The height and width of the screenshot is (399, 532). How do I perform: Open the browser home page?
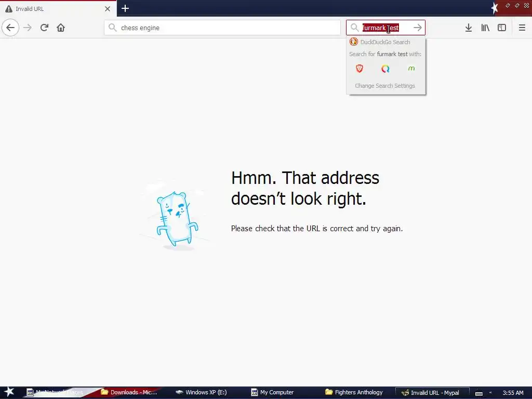click(61, 28)
